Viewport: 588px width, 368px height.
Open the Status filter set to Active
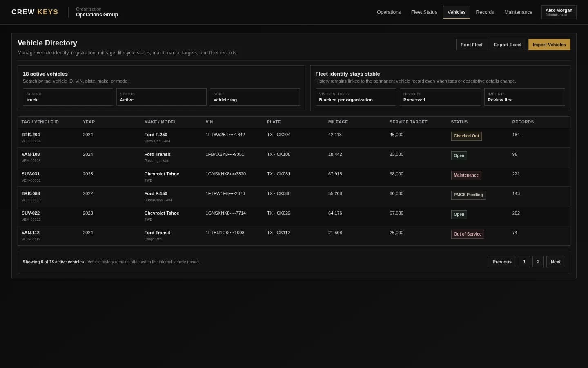tap(161, 97)
